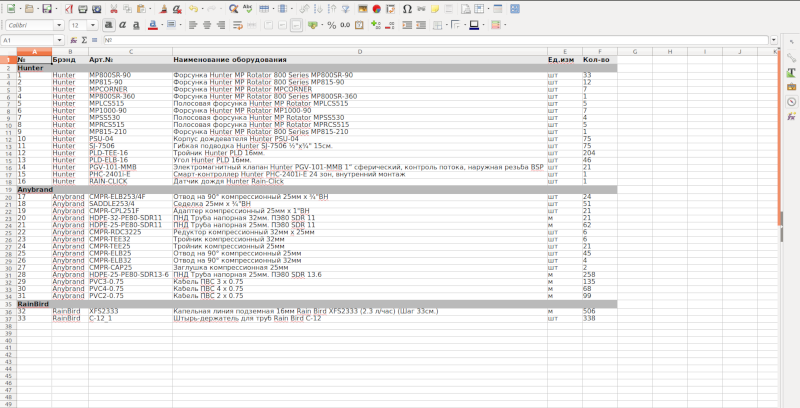This screenshot has height=408, width=800.
Task: Open the Name Box dropdown
Action: 61,40
